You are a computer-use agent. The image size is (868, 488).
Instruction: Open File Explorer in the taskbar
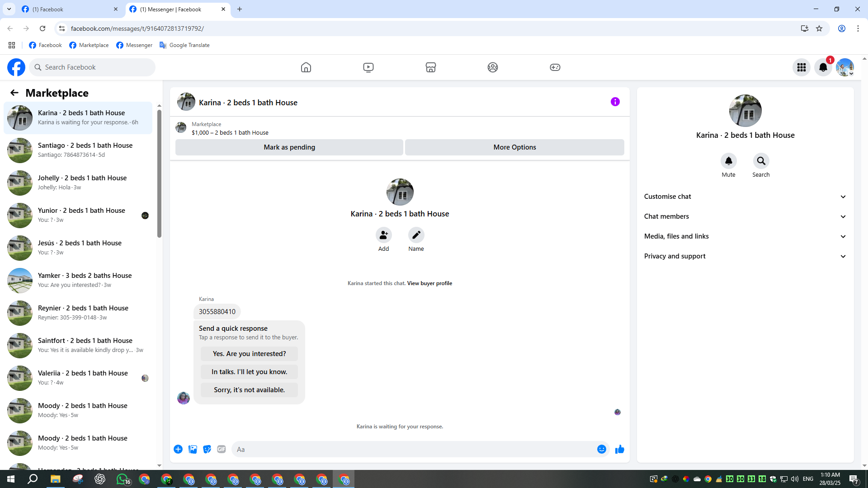pyautogui.click(x=55, y=479)
